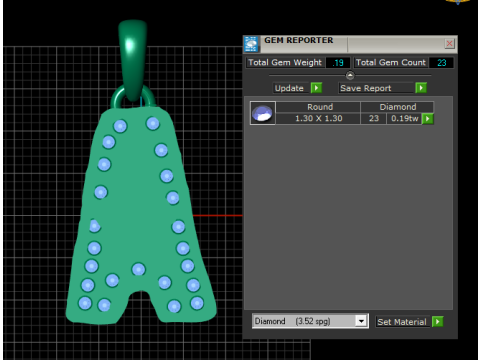Screen dimensions: 480x360
Task: Click the Total Gem Weight value .19
Action: pos(338,63)
